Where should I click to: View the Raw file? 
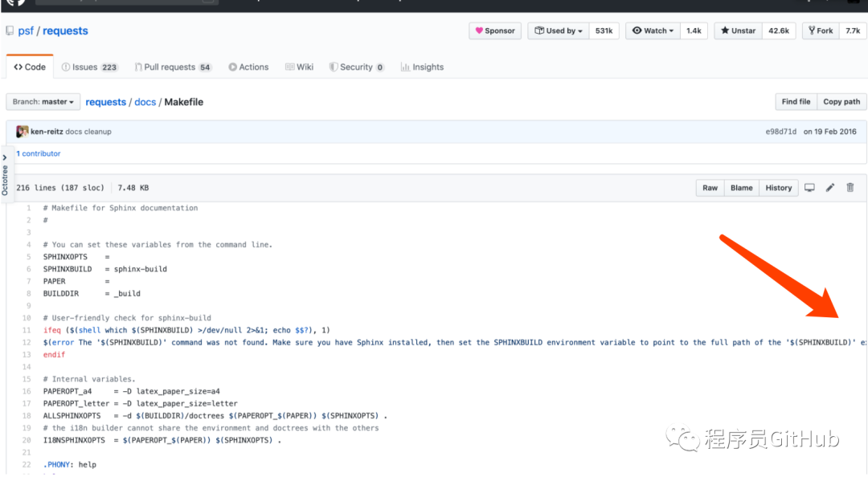(x=710, y=188)
